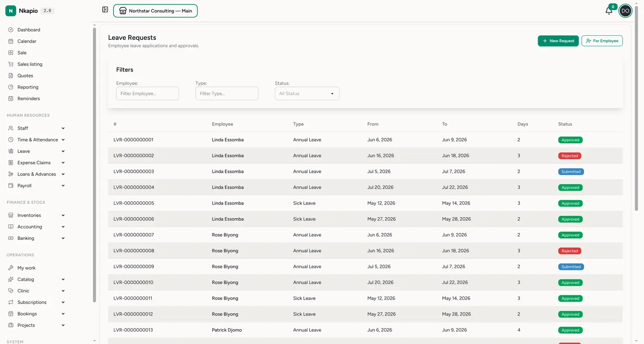
Task: Click the Accounting book icon
Action: [x=11, y=227]
